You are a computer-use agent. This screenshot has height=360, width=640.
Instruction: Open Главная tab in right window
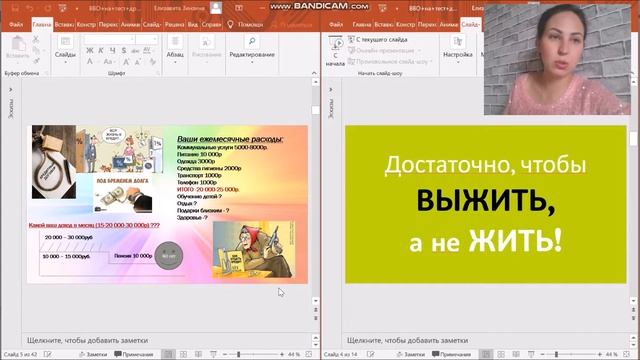tap(362, 24)
